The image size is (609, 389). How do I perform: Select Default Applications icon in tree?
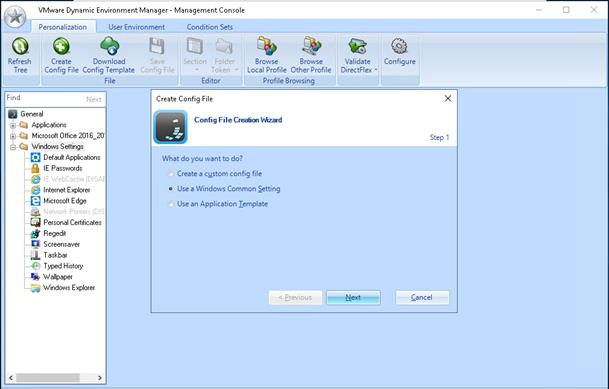coord(35,157)
